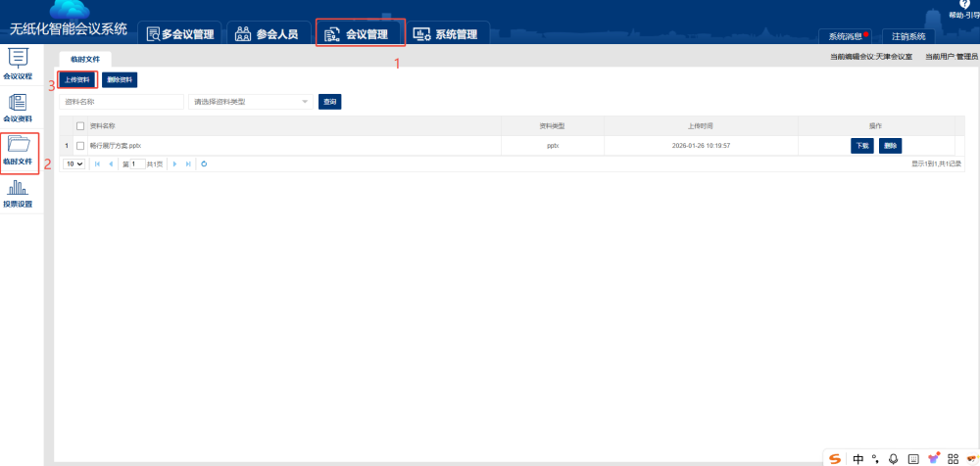Click the upload time 2026-01-26 10:19:57
The image size is (980, 466).
[701, 146]
